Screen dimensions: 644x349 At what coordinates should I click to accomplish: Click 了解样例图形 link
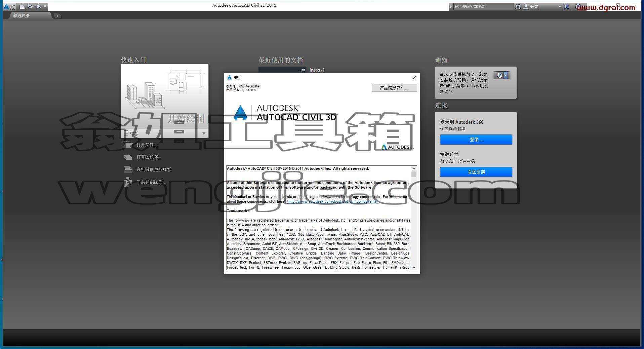pyautogui.click(x=151, y=182)
